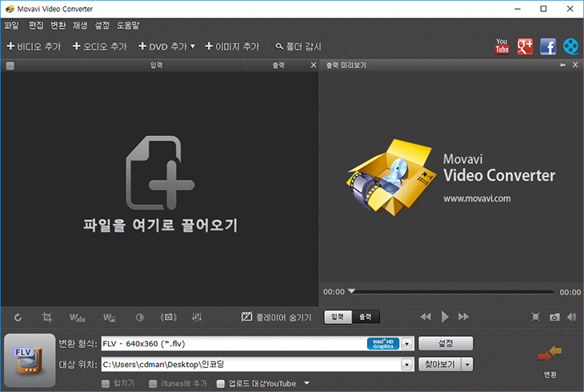Click the 입력 column header
Viewport: 584px width, 392px height.
pos(157,66)
